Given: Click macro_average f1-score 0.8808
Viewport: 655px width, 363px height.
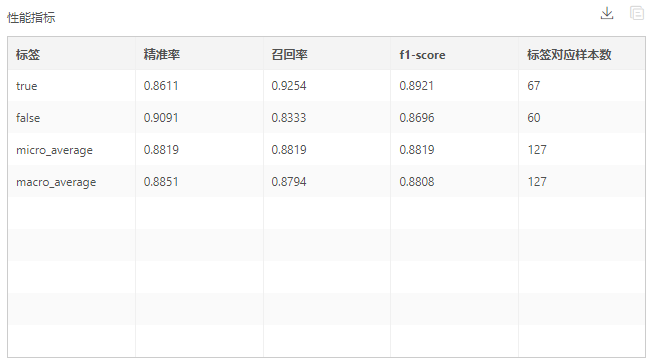Looking at the screenshot, I should (417, 182).
